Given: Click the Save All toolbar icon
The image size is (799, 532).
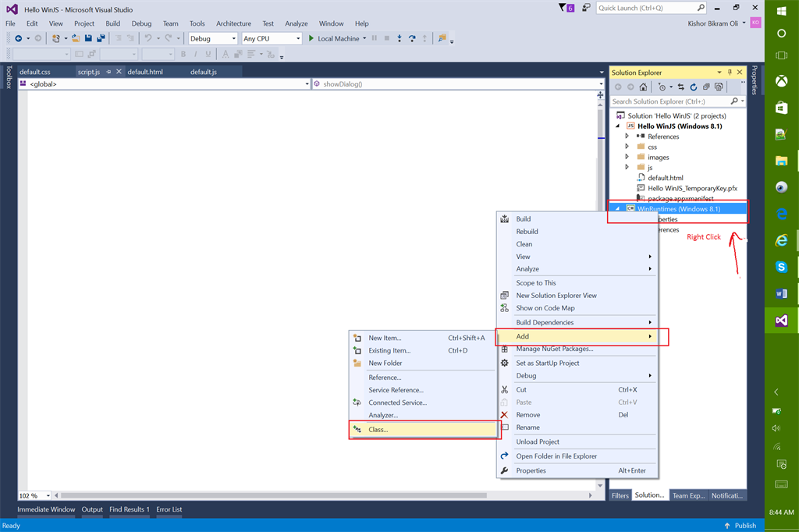Looking at the screenshot, I should click(x=101, y=38).
